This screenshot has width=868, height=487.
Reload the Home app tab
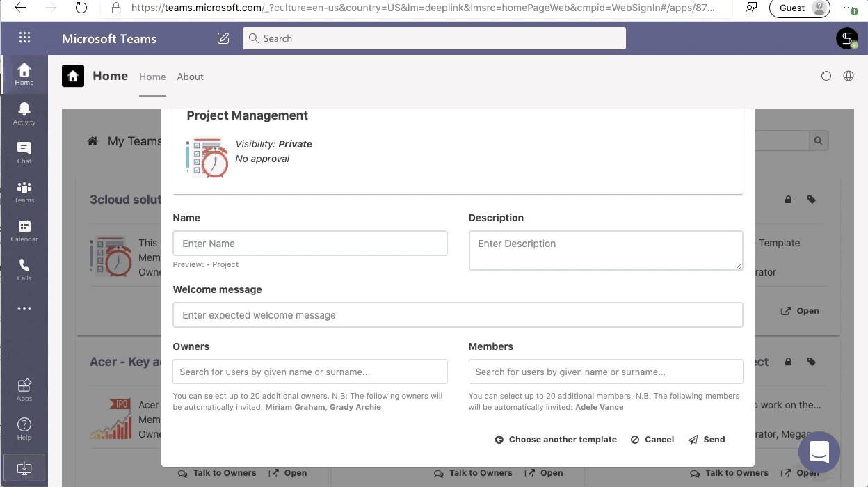click(826, 76)
